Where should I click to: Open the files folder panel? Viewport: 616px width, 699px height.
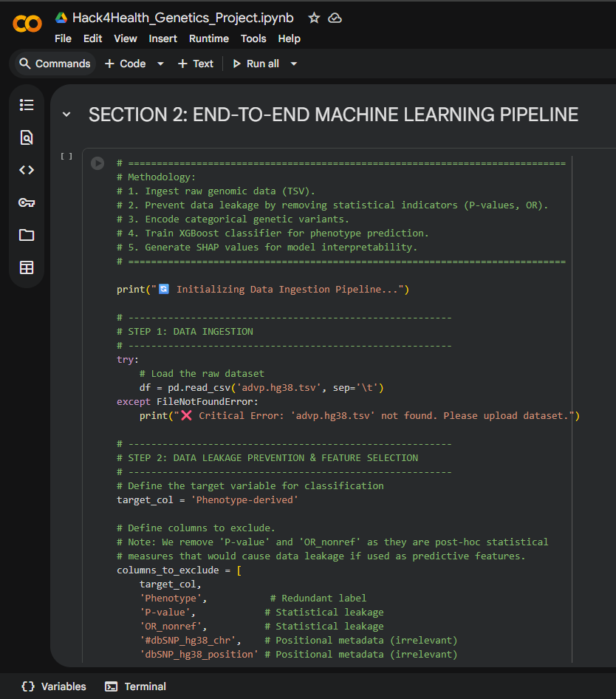click(x=27, y=235)
